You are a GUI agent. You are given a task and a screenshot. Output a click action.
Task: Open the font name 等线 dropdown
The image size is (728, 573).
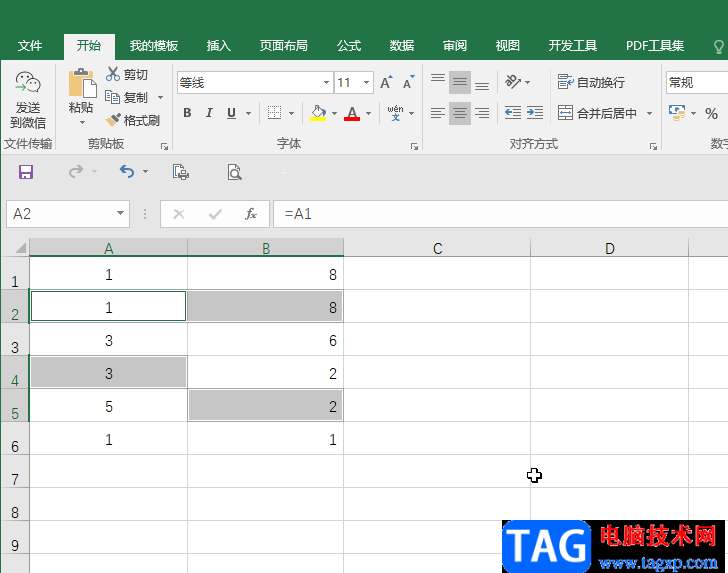[326, 83]
